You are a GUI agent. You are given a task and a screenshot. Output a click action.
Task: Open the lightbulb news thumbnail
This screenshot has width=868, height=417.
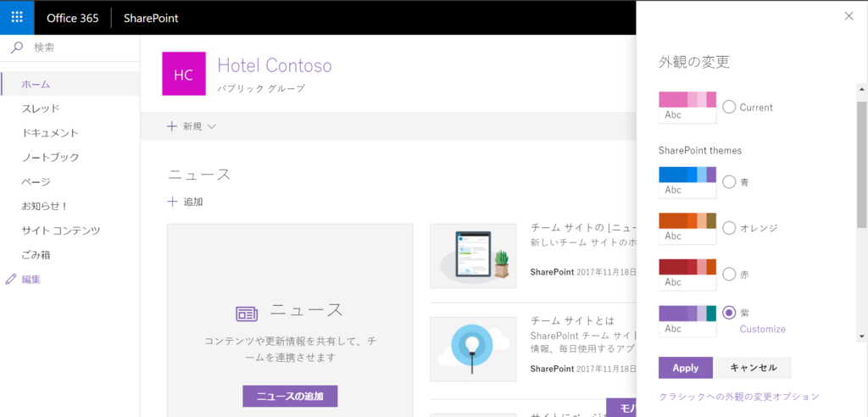pos(473,349)
